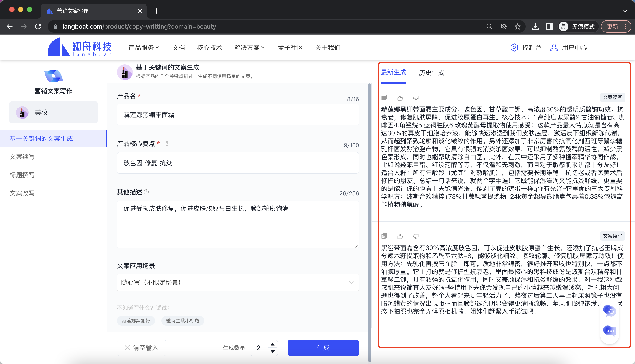Open 核心技术 nav item
This screenshot has width=635, height=364.
coord(209,48)
